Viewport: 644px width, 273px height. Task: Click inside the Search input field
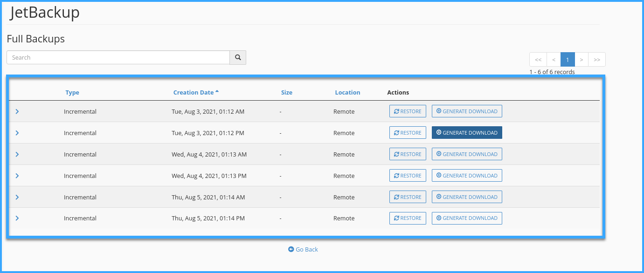click(118, 58)
